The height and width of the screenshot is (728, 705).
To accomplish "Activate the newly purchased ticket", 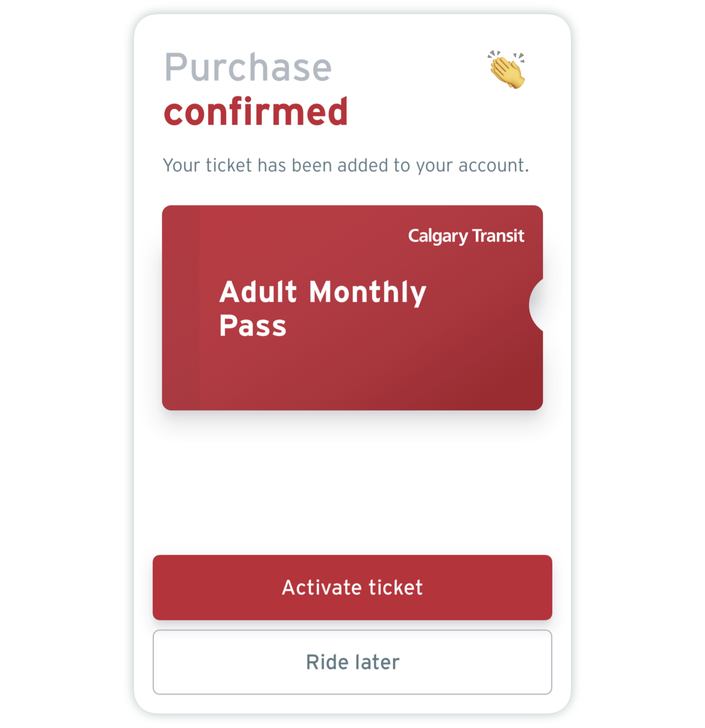I will [x=352, y=587].
